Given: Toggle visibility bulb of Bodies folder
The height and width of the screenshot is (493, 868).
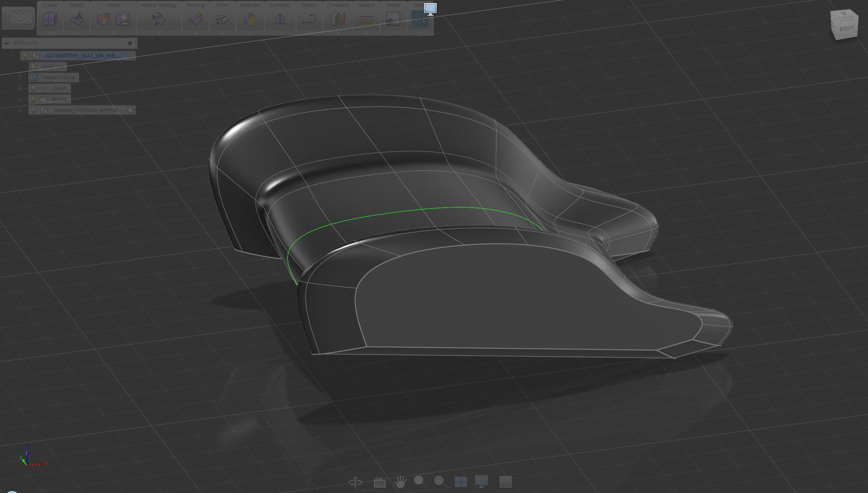Looking at the screenshot, I should pyautogui.click(x=33, y=99).
